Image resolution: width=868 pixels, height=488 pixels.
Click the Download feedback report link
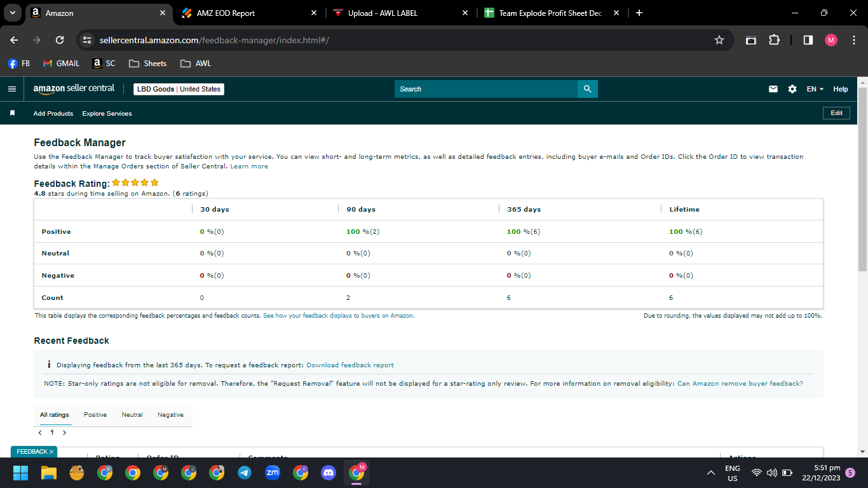tap(350, 365)
